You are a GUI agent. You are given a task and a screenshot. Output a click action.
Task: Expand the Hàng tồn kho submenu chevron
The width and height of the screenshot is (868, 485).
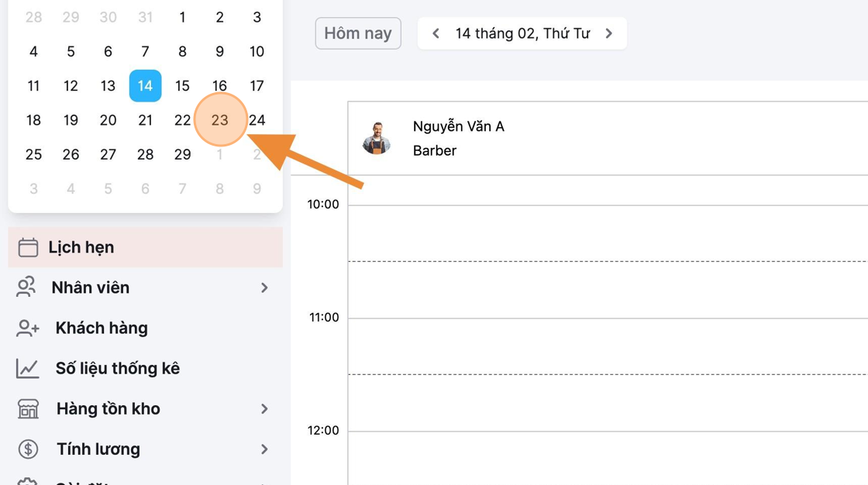[x=264, y=408]
